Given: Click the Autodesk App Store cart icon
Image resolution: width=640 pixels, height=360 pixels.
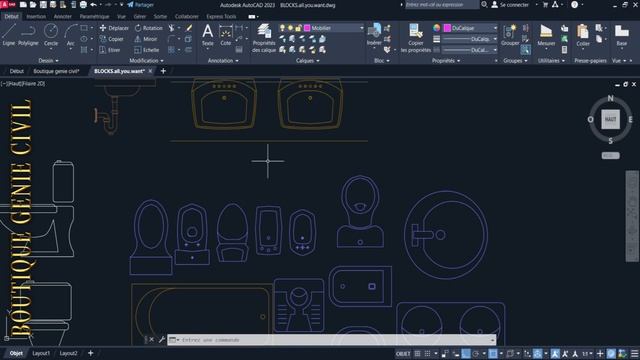Looking at the screenshot, I should click(x=545, y=5).
